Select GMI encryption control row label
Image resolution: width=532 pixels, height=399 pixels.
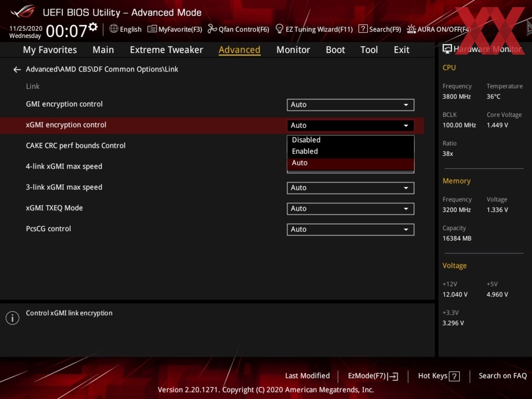click(64, 104)
